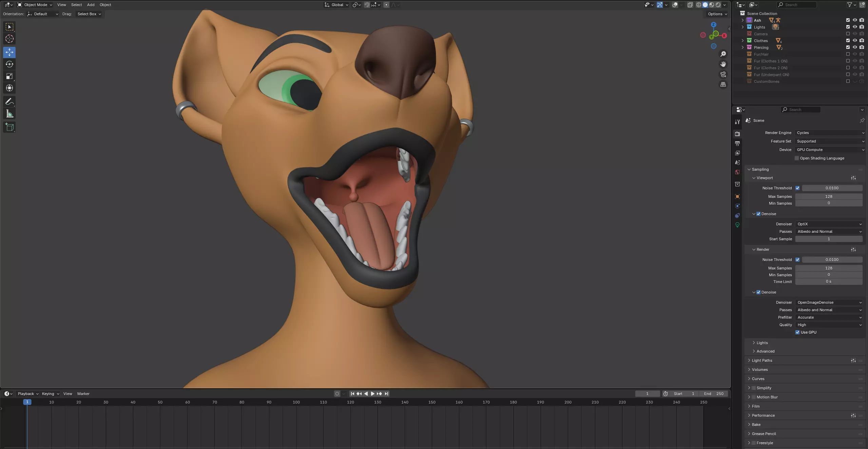The height and width of the screenshot is (449, 868).
Task: Enable the Motion Blur checkbox
Action: click(x=754, y=397)
